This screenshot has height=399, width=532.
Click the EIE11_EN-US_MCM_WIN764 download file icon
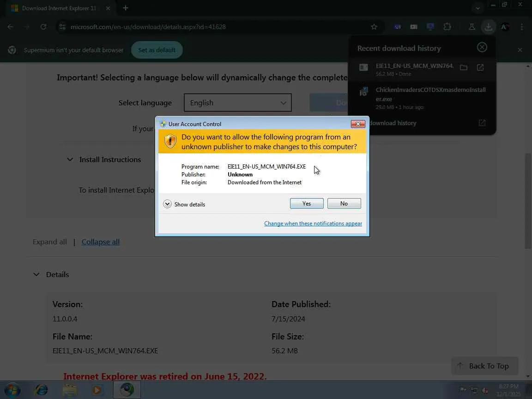(x=363, y=67)
